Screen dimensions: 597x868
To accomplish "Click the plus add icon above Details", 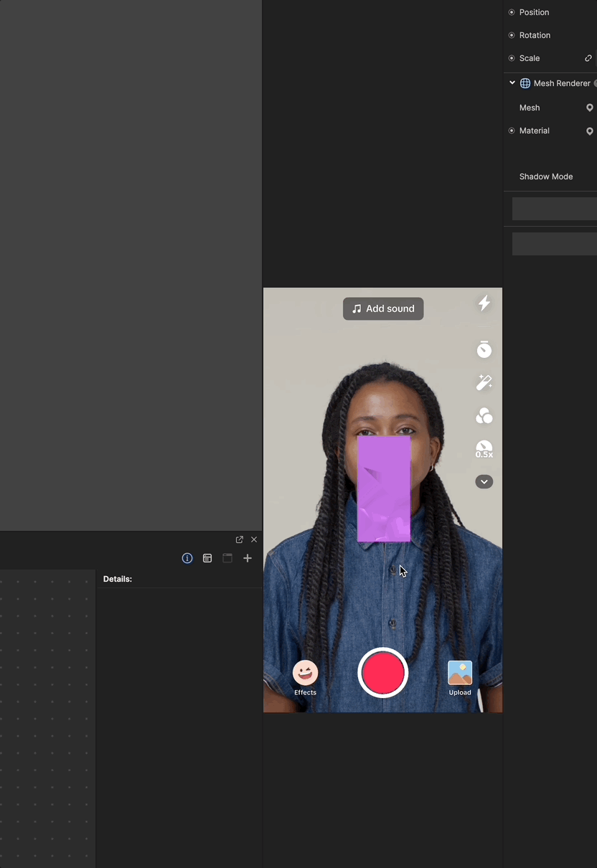I will pos(248,558).
